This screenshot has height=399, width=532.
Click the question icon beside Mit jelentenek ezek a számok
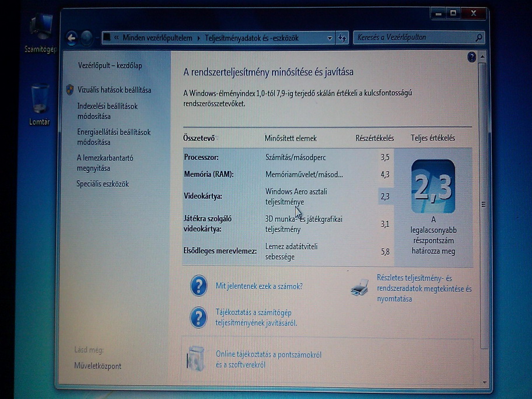(x=198, y=286)
